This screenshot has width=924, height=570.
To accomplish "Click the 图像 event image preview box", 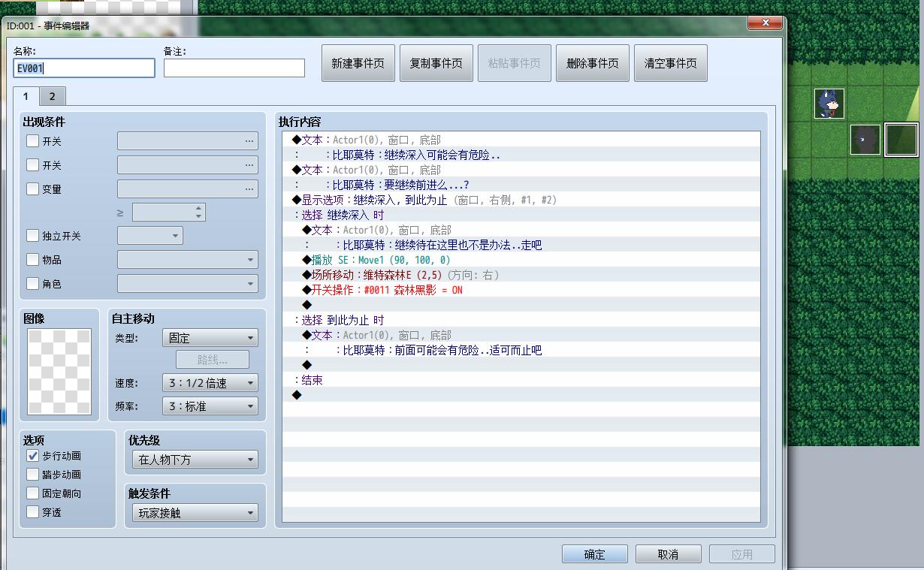I will (x=59, y=372).
